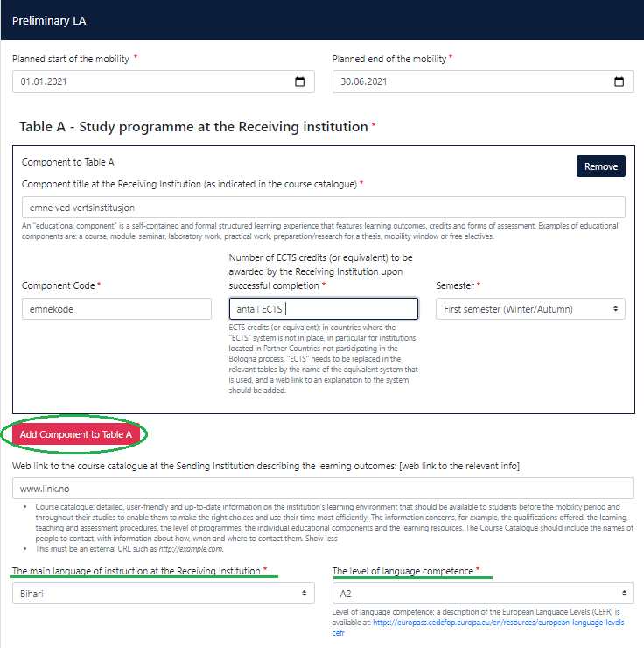Open the language competence level dropdown
The image size is (644, 648).
[x=483, y=593]
